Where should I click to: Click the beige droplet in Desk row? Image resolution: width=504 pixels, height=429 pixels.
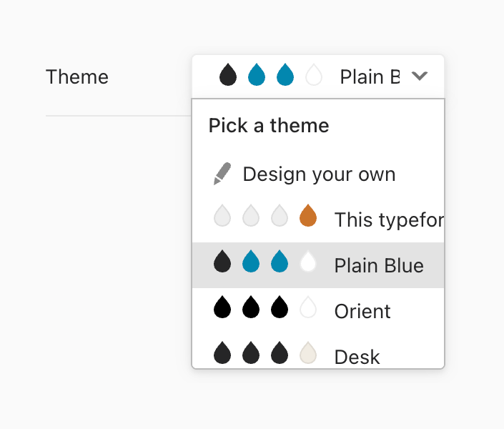[308, 353]
